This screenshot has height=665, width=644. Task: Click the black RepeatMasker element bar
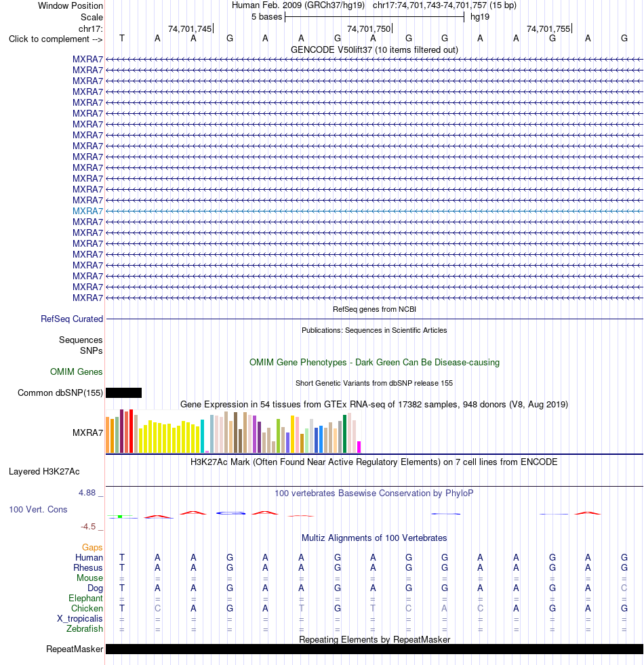[374, 649]
